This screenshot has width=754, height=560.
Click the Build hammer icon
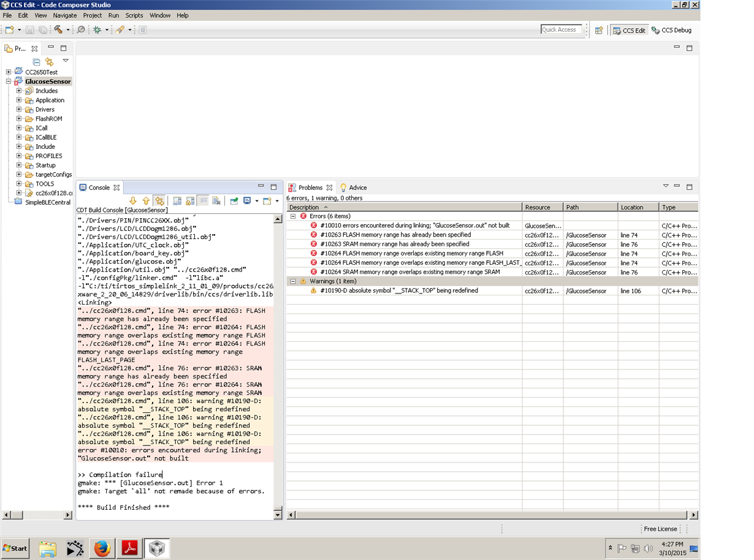[58, 29]
